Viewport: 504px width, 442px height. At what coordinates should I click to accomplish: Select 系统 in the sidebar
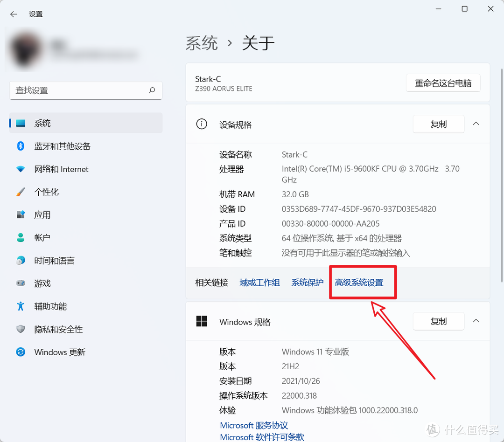coord(43,123)
